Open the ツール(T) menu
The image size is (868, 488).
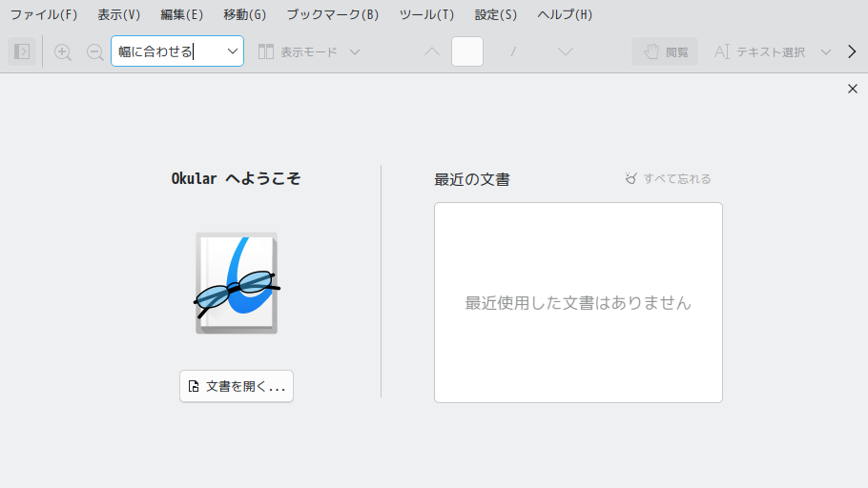426,14
